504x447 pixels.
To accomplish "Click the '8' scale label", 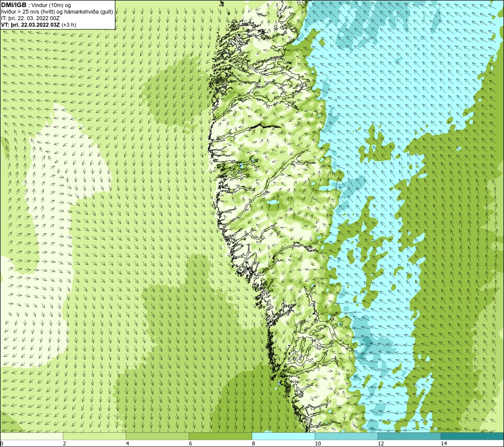I will point(254,443).
